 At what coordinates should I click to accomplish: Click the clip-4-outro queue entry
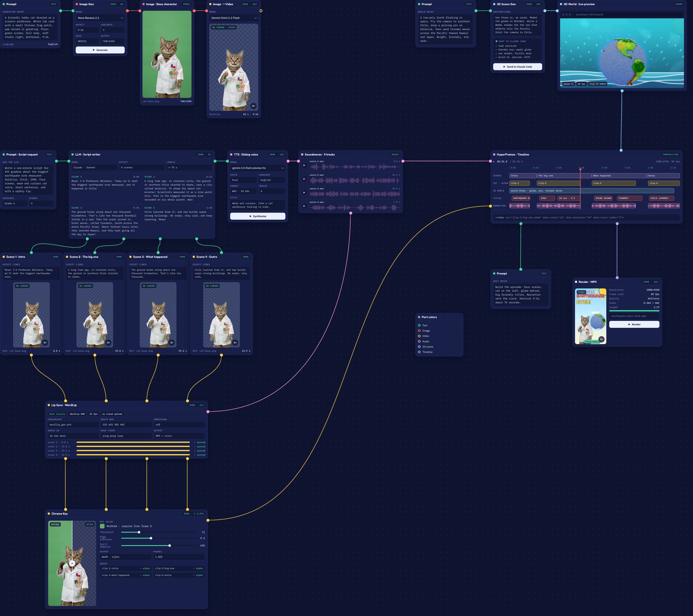click(179, 575)
